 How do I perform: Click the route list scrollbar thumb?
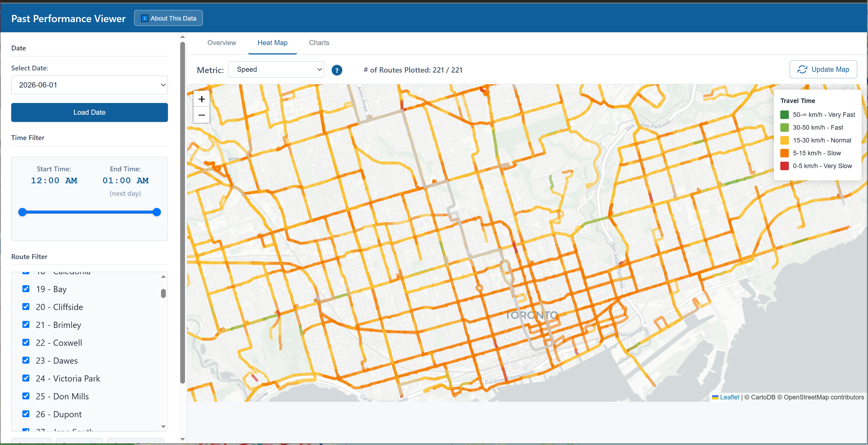[x=163, y=293]
